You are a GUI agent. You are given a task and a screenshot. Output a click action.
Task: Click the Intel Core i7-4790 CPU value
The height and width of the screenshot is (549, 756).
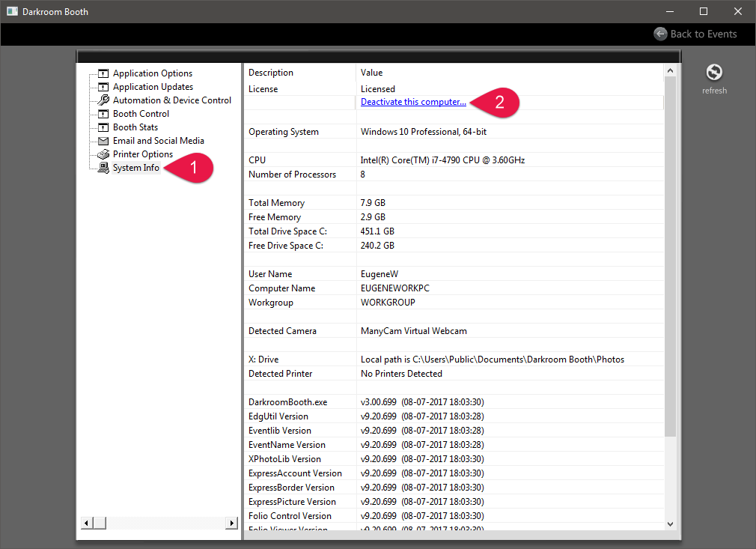[x=442, y=160]
